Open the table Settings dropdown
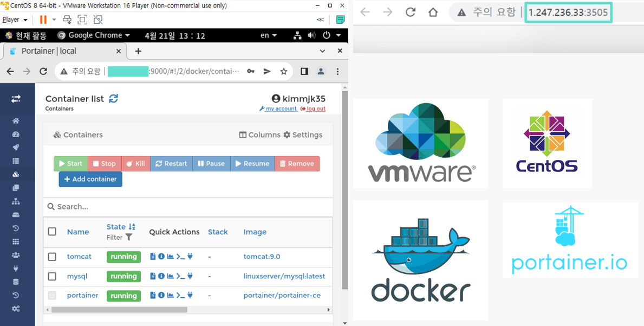The image size is (644, 326). 303,135
